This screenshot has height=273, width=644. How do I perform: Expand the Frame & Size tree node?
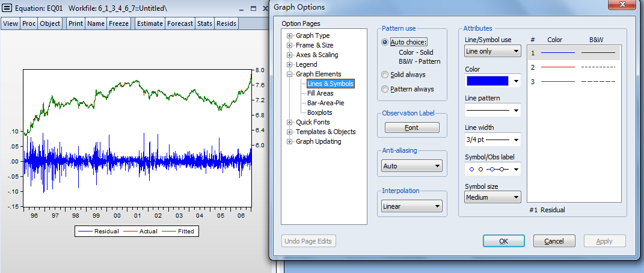[x=290, y=45]
